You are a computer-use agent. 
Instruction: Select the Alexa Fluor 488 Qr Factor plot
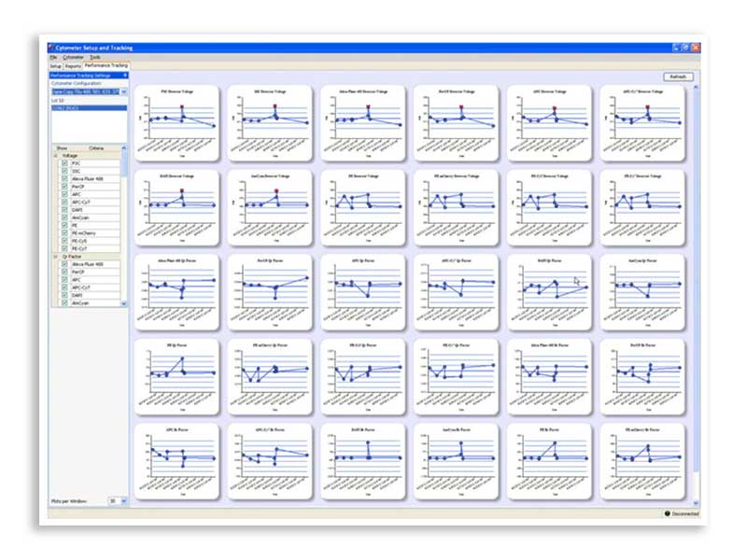point(176,291)
